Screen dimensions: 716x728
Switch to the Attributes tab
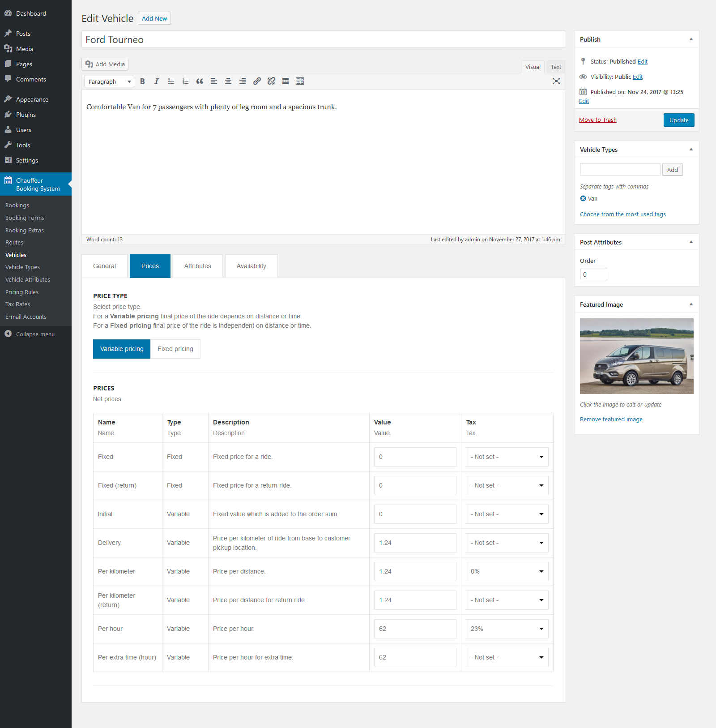click(x=197, y=266)
